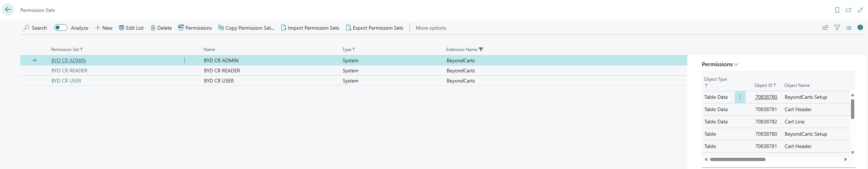Click the bookmark icon at top right
868x169 pixels.
[x=837, y=10]
